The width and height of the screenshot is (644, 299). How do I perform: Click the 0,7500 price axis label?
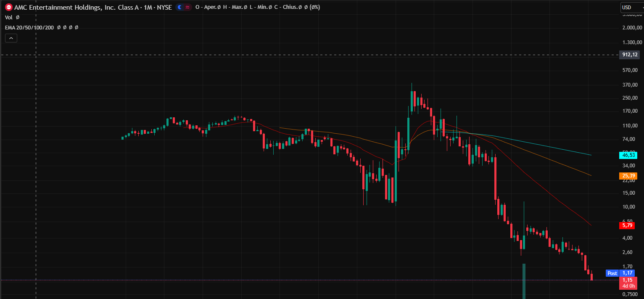tap(630, 294)
